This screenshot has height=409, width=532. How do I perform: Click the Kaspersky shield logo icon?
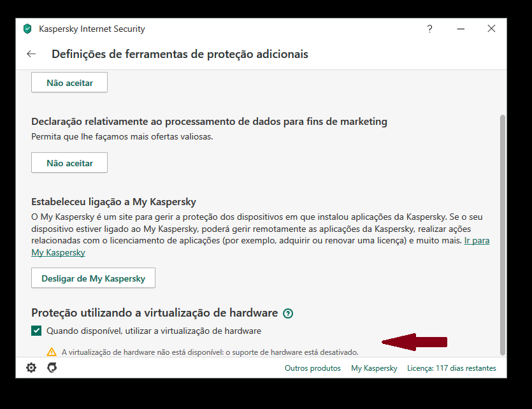pyautogui.click(x=27, y=29)
